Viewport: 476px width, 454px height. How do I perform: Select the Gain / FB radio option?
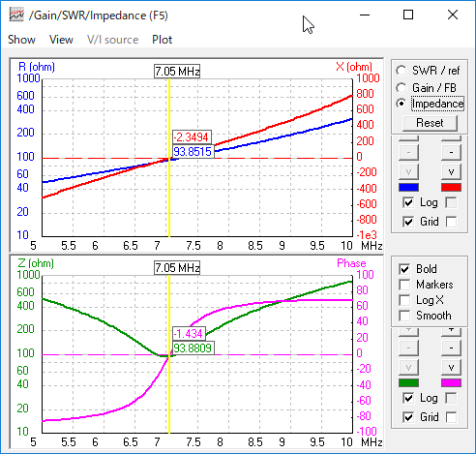pyautogui.click(x=402, y=87)
